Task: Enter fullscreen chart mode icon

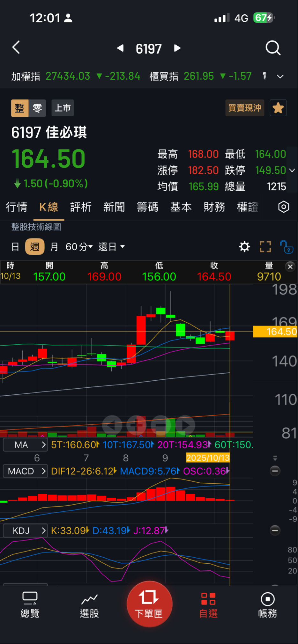Action: [x=265, y=247]
